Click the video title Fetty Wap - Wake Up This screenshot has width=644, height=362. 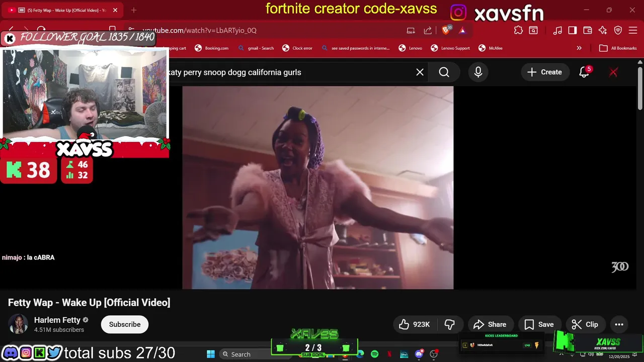pos(89,303)
